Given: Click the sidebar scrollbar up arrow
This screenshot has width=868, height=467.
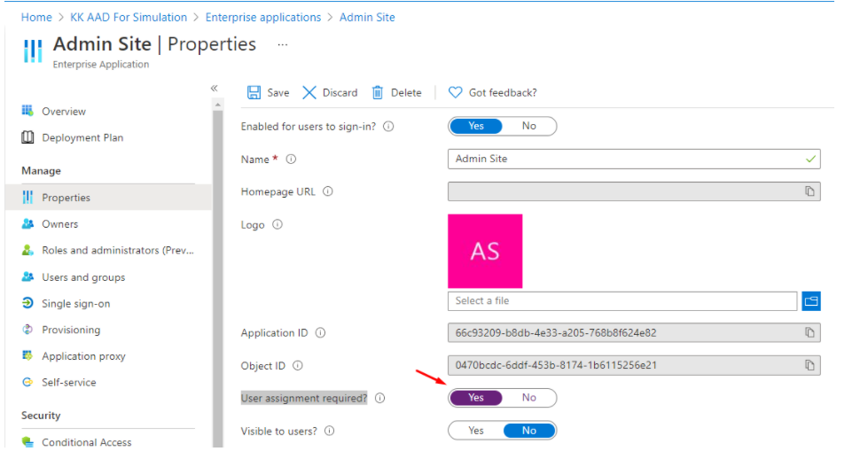Looking at the screenshot, I should 217,105.
